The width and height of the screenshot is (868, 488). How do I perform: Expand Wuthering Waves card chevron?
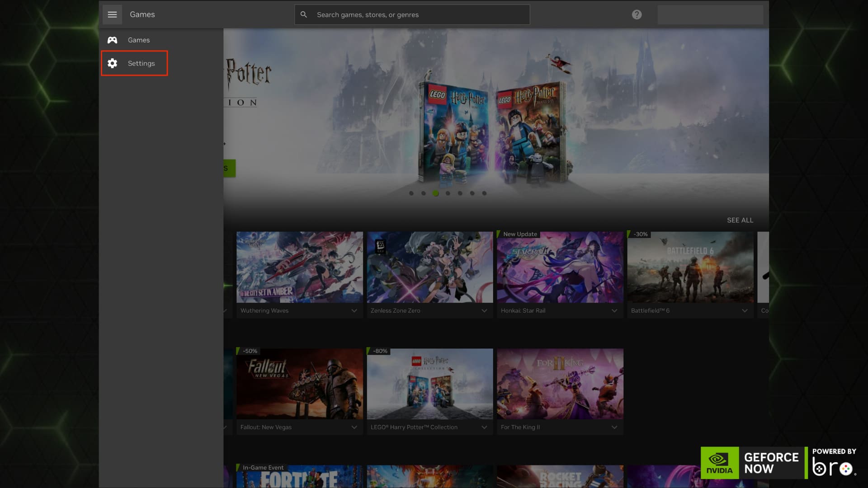pos(354,311)
